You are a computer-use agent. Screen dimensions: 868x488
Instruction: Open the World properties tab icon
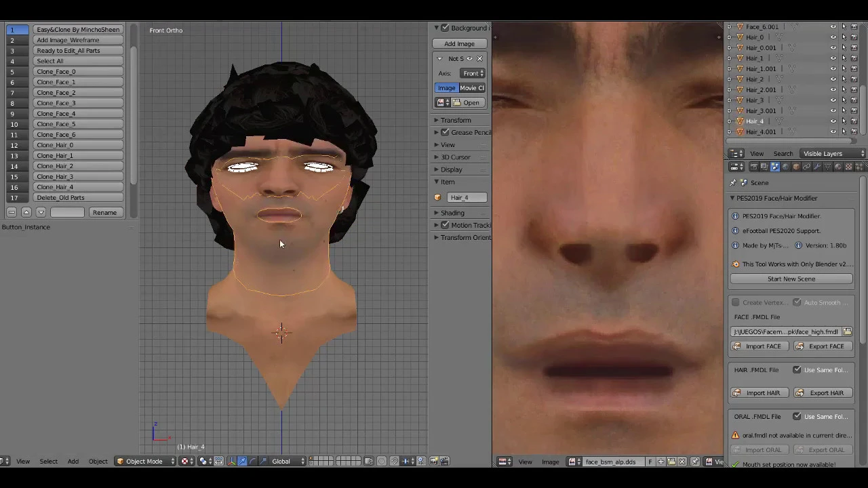coord(786,167)
